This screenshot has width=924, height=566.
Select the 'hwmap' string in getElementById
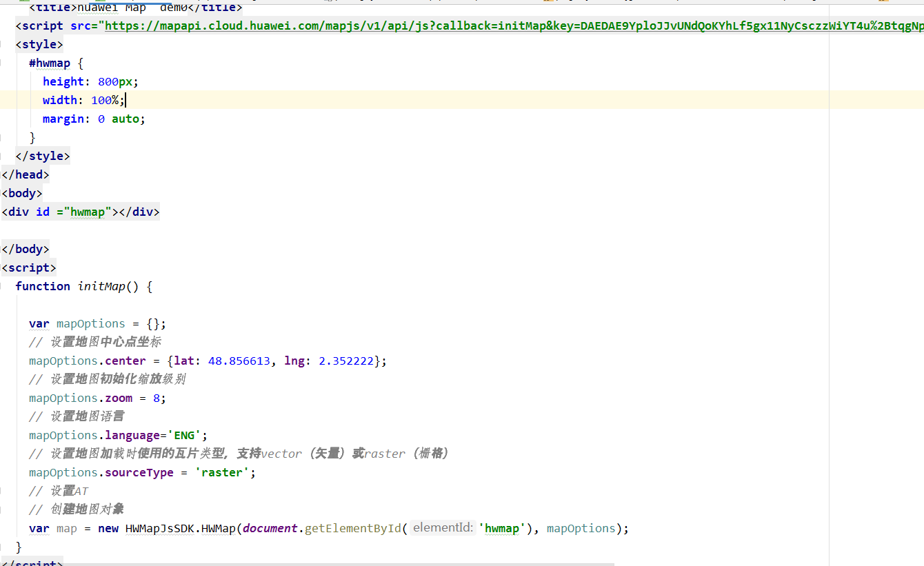click(x=501, y=528)
